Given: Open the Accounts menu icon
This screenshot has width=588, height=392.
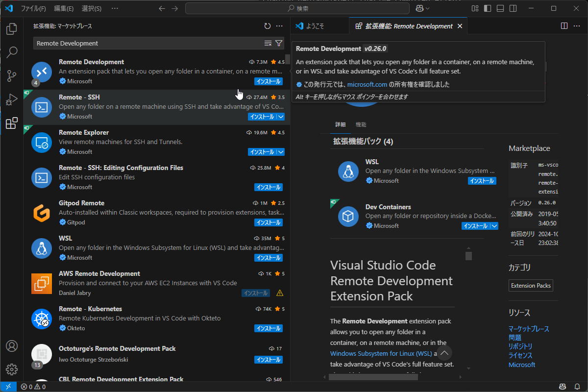Looking at the screenshot, I should (x=12, y=346).
